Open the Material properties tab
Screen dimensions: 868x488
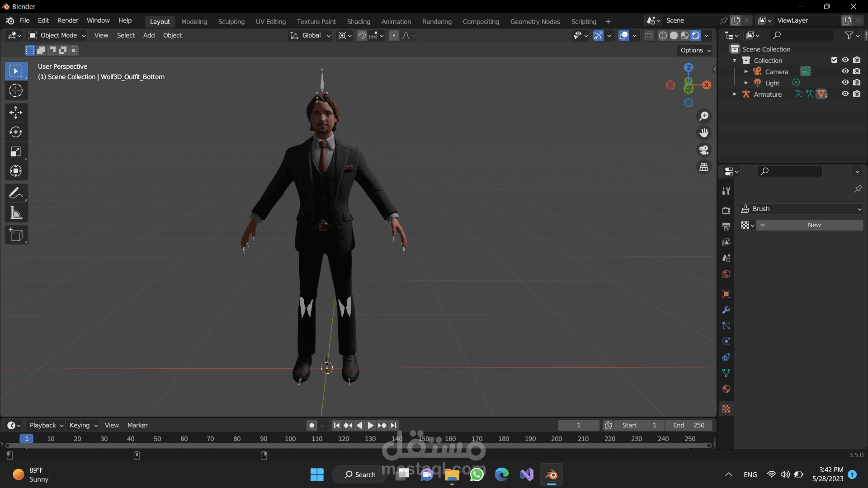coord(726,389)
